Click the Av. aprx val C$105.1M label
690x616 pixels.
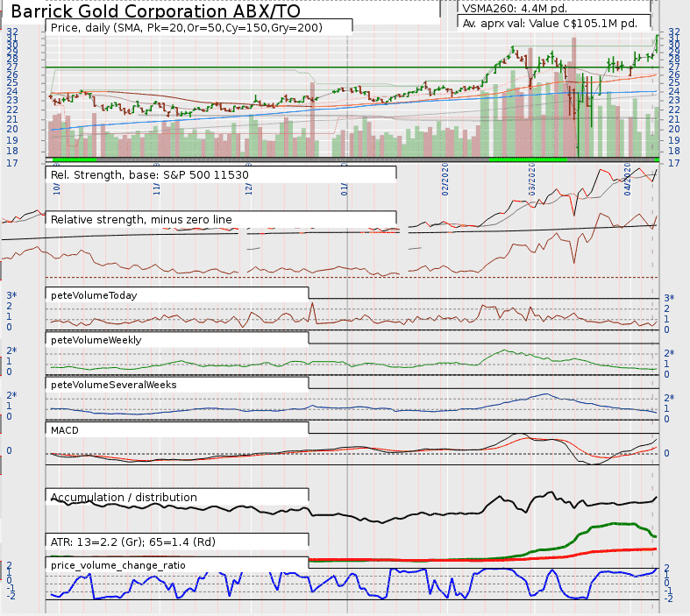(550, 24)
